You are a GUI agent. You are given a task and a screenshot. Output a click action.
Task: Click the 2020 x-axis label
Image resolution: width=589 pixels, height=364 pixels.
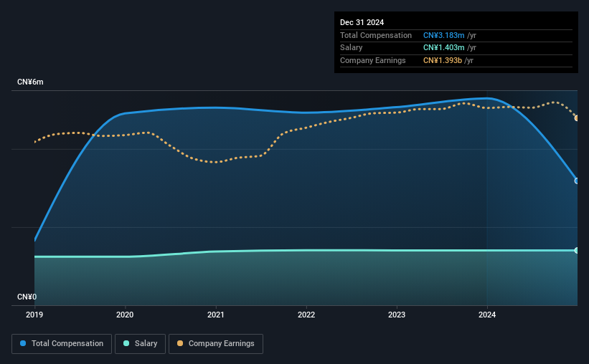click(125, 315)
